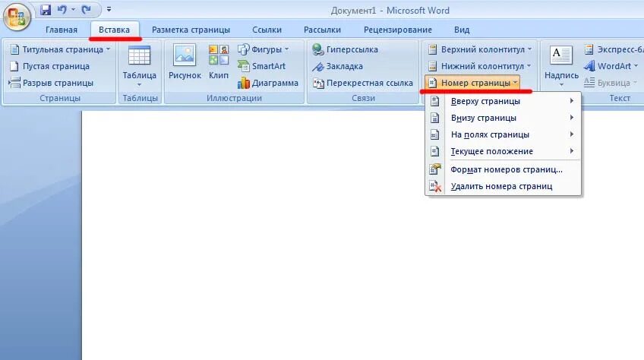The width and height of the screenshot is (644, 360).
Task: Open the Рецензирование tab
Action: [398, 30]
